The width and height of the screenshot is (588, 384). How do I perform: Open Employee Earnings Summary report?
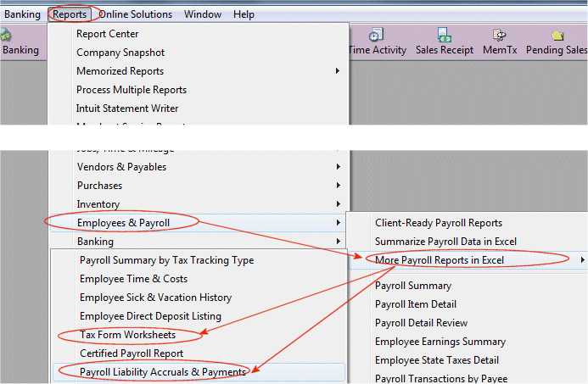point(440,342)
